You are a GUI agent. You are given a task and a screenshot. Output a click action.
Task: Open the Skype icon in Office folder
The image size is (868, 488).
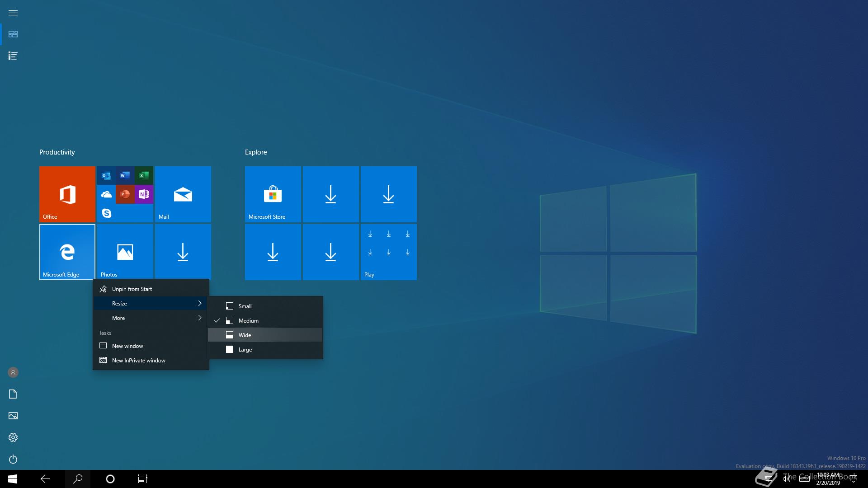click(106, 213)
